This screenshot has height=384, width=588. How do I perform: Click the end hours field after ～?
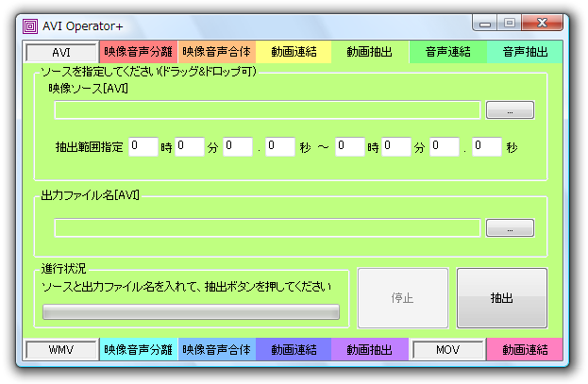pos(350,146)
